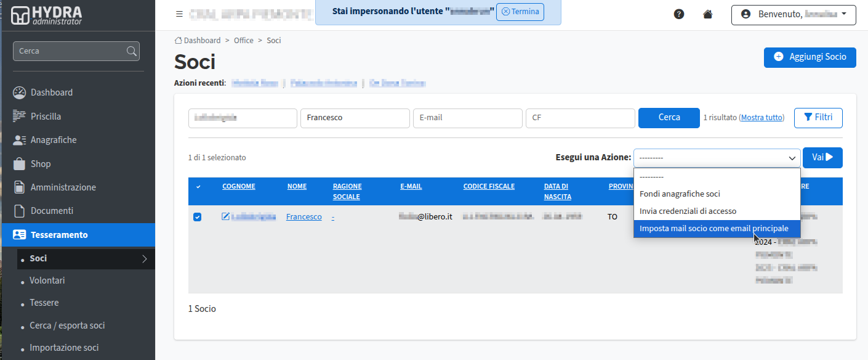Select 'Fondi anagrafiche soci' action
Viewport: 868px width, 360px height.
tap(717, 194)
